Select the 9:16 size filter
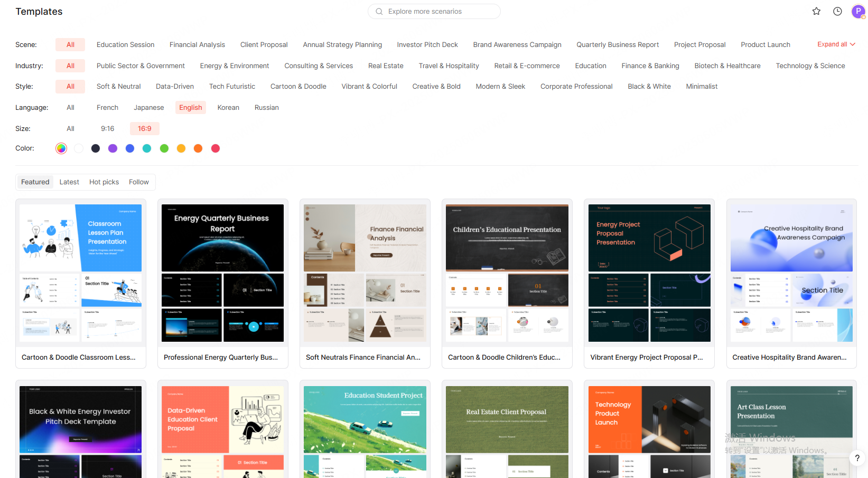The image size is (868, 478). pos(108,128)
